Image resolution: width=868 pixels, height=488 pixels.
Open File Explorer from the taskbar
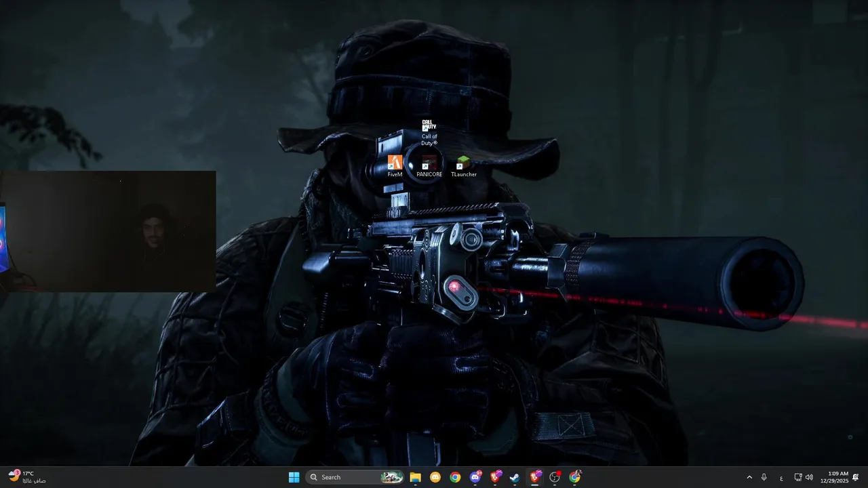pos(415,477)
